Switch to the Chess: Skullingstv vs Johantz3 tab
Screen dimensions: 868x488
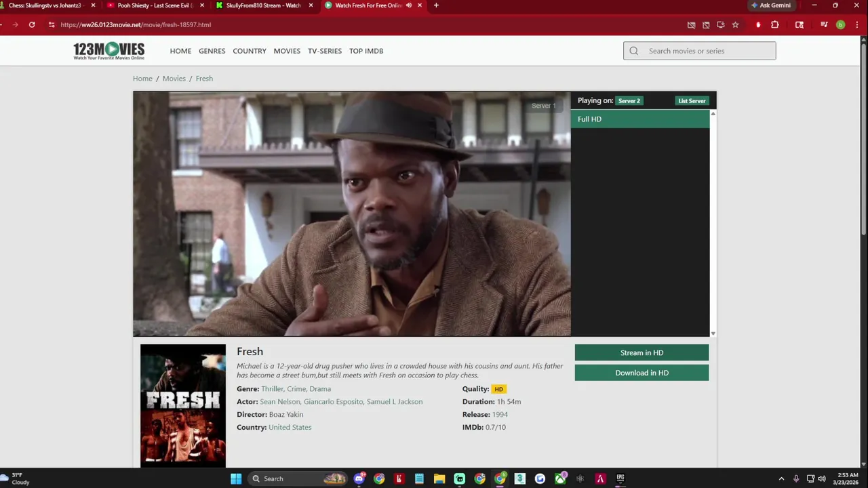point(47,5)
